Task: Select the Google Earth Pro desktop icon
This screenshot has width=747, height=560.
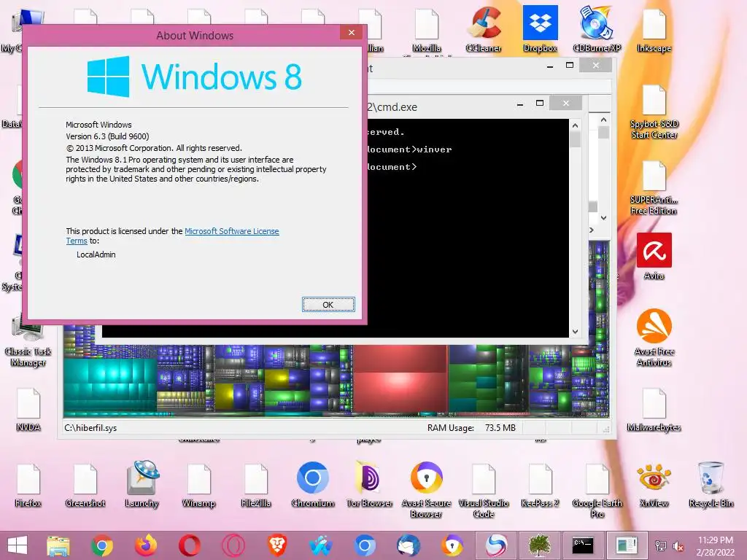Action: (x=597, y=491)
